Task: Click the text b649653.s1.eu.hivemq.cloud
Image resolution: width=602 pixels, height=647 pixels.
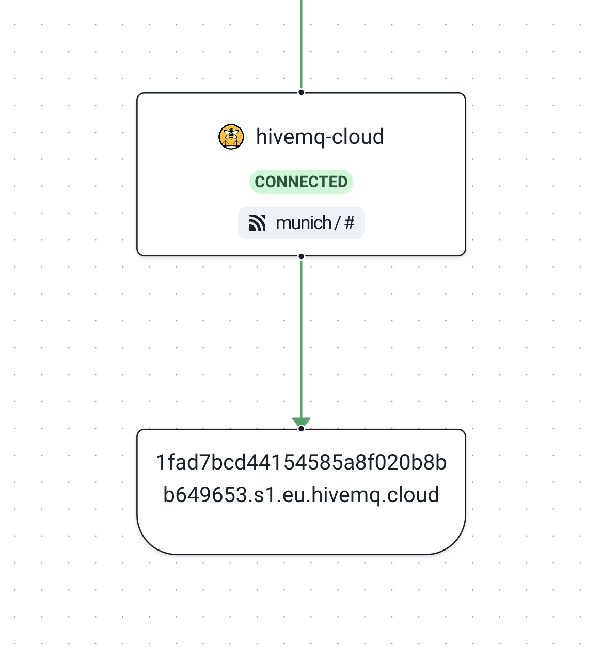Action: [x=301, y=495]
